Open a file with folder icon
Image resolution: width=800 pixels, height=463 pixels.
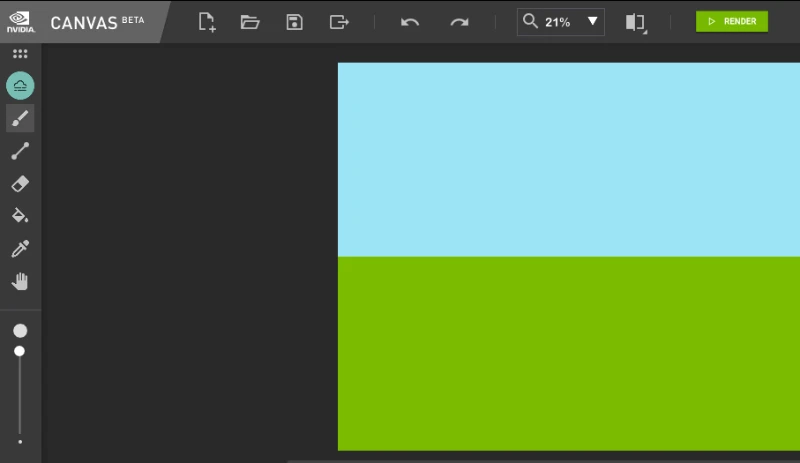click(x=250, y=22)
